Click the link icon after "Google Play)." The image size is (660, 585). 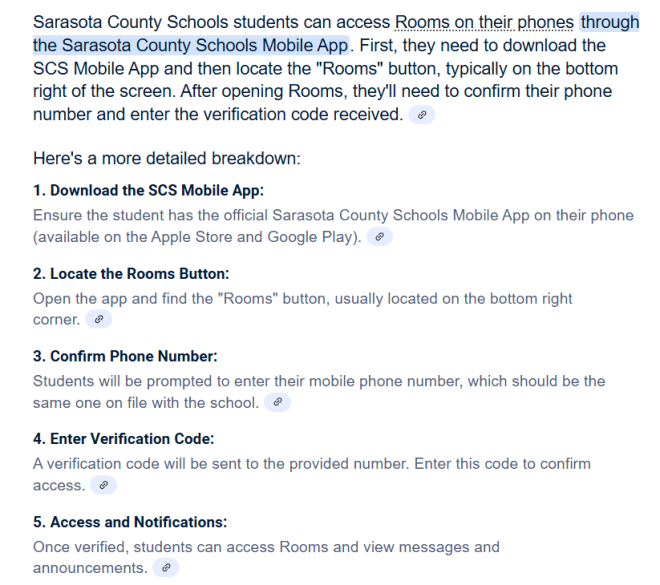[x=379, y=238]
